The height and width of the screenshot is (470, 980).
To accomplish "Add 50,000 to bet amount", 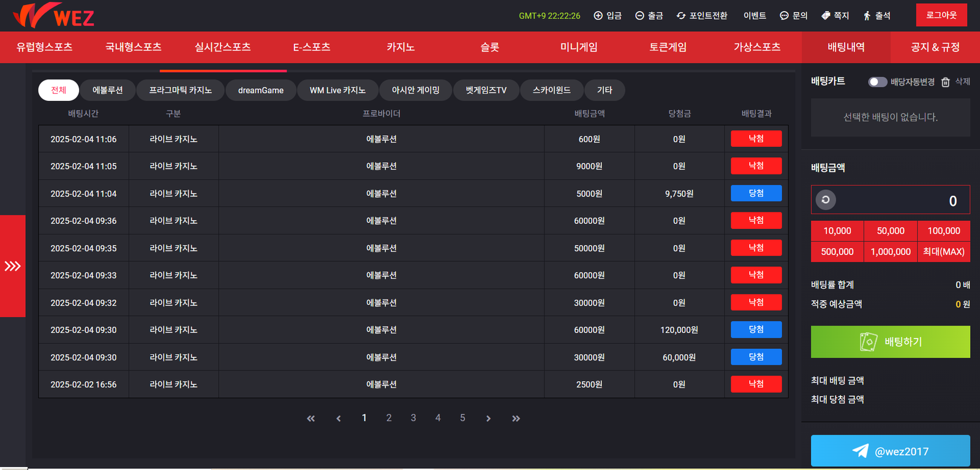I will point(890,231).
